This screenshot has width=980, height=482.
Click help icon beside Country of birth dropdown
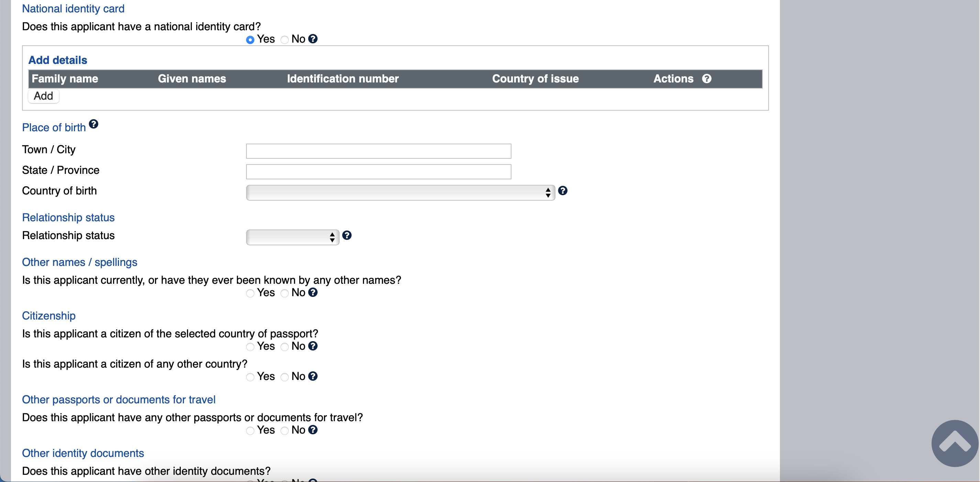562,191
